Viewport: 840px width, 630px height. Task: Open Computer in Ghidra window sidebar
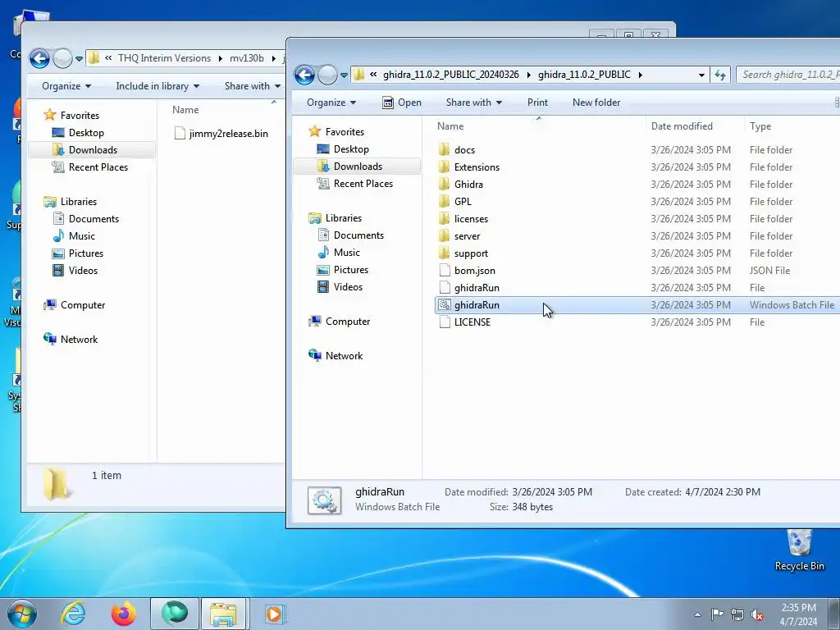click(348, 322)
